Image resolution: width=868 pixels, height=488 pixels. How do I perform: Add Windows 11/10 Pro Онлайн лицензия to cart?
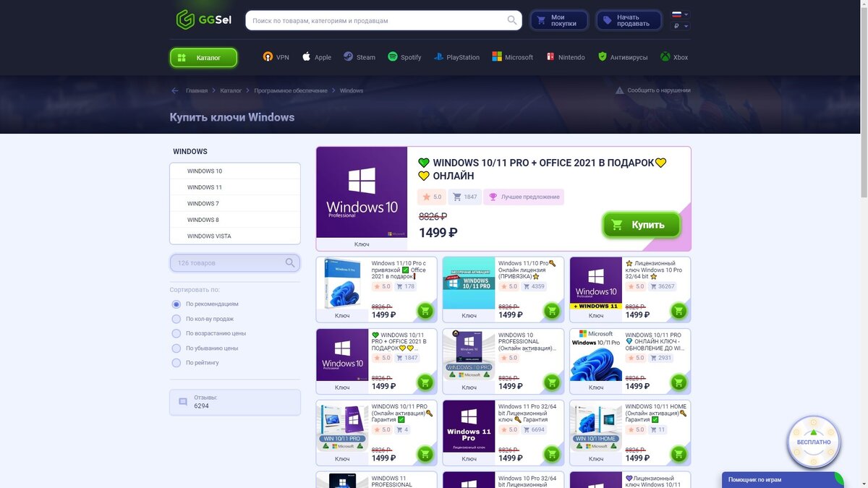[552, 311]
